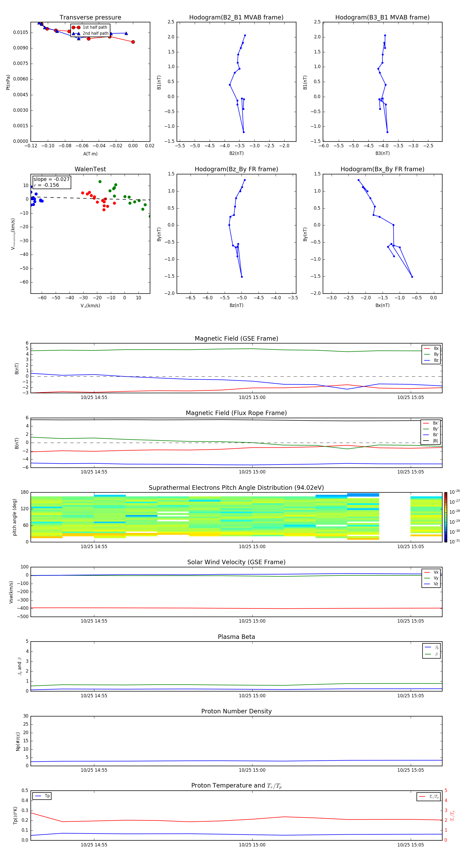Click the 'V_A(km/s)' WalenTest x-axis label
This screenshot has width=473, height=868.
point(90,306)
